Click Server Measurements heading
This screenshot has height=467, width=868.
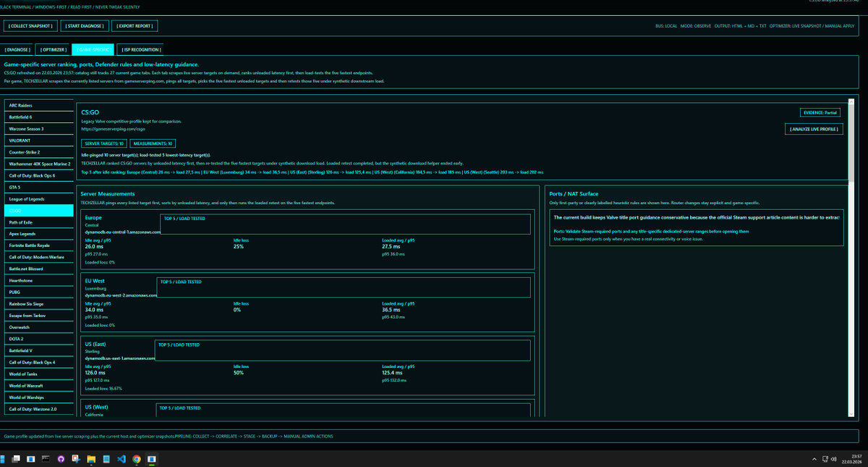[x=108, y=195]
